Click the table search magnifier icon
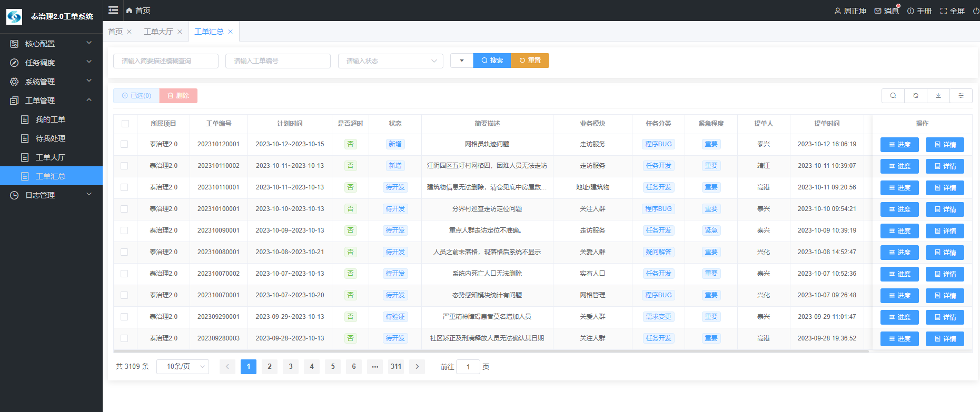The width and height of the screenshot is (980, 412). [x=893, y=96]
